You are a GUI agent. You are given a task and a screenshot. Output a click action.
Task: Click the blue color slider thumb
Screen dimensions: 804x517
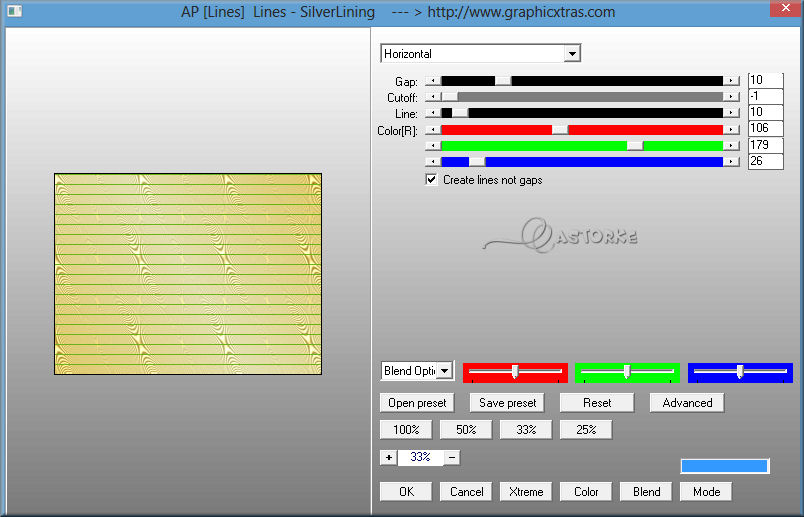coord(477,162)
